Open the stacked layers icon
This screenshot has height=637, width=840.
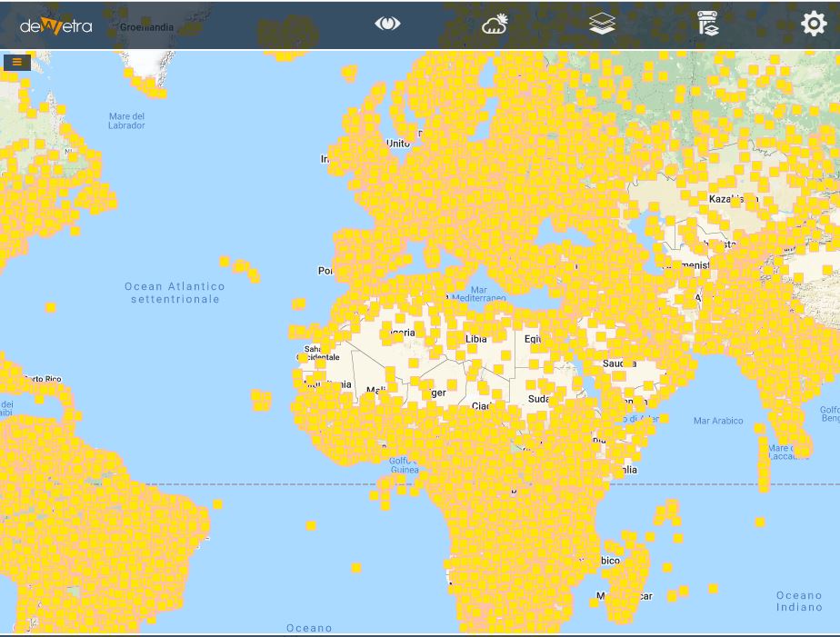[x=602, y=25]
